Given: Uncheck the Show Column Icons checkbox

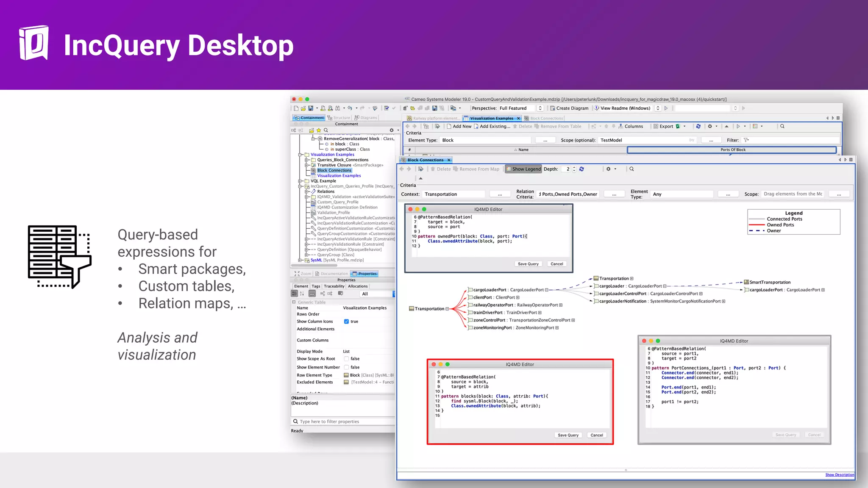Looking at the screenshot, I should [346, 322].
